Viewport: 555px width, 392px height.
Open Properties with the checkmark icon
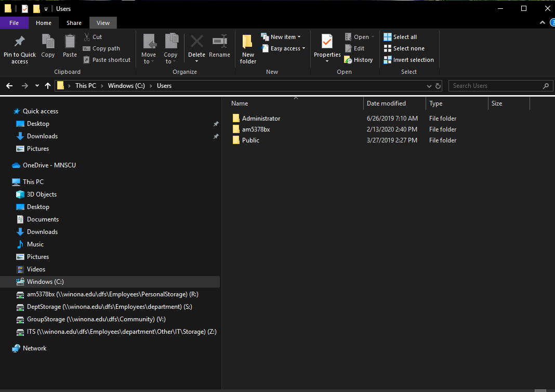tap(327, 42)
